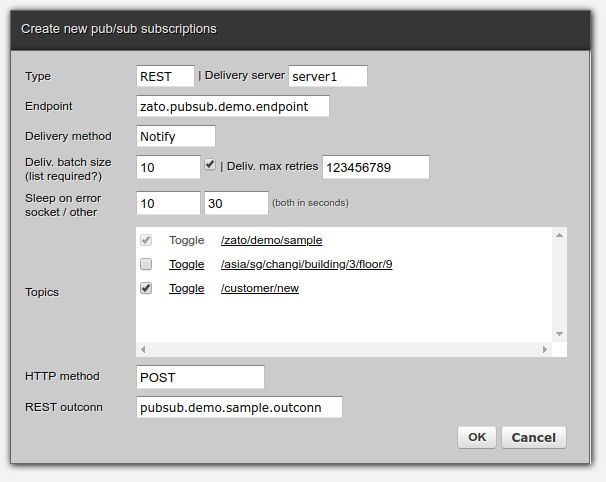Viewport: 606px width, 482px height.
Task: Click the Delivery server field showing server1
Action: [x=328, y=76]
